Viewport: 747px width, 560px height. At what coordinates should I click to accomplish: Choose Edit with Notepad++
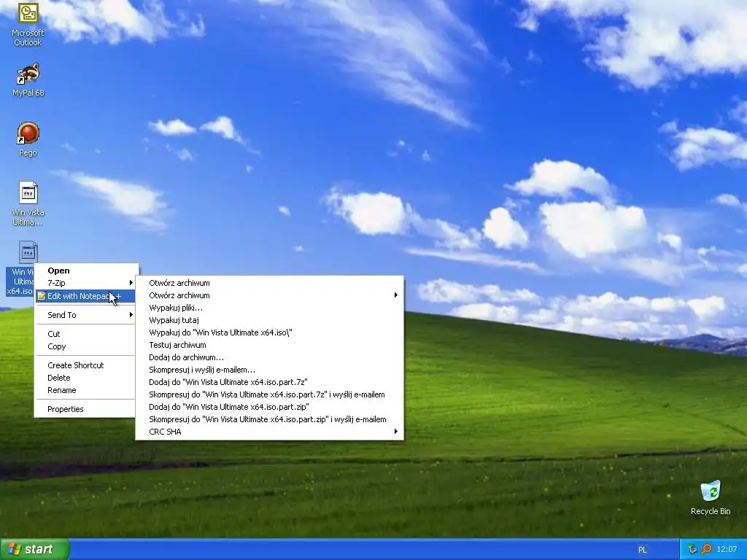pos(85,296)
